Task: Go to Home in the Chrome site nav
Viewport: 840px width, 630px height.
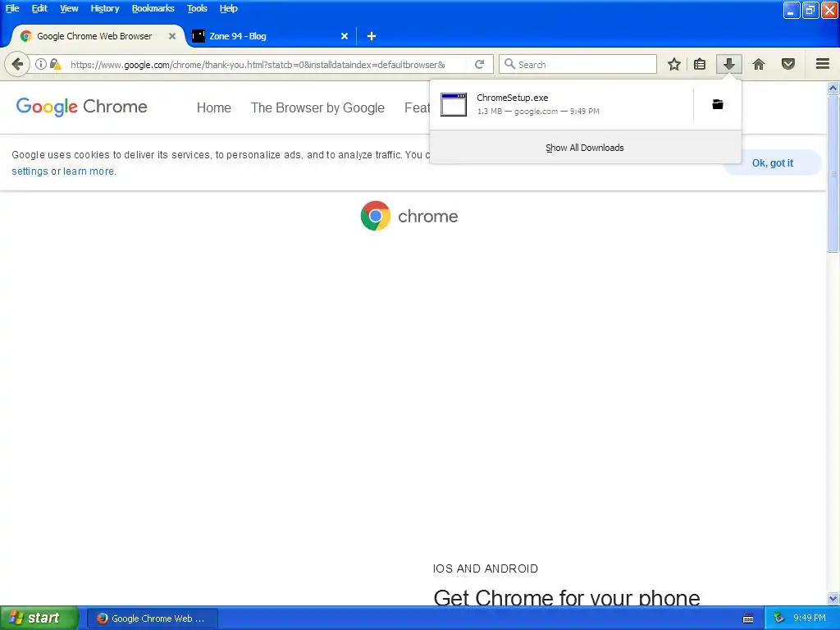Action: [x=214, y=107]
